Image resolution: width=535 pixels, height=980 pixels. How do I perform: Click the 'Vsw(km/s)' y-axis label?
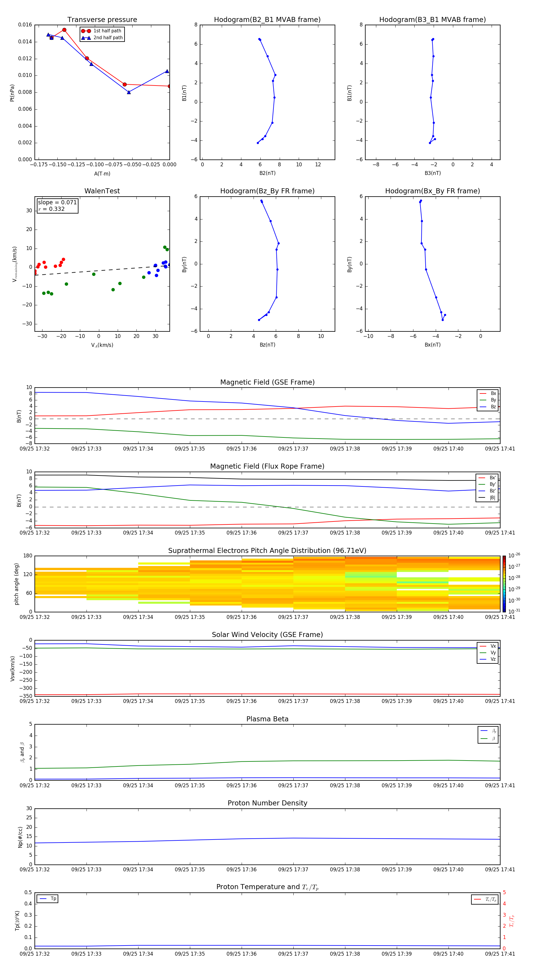click(12, 668)
